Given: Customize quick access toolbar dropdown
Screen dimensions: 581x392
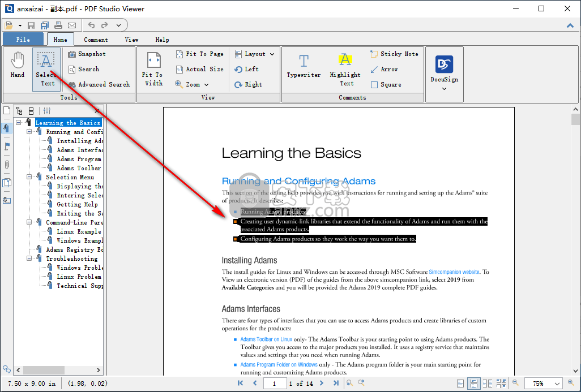Looking at the screenshot, I should coord(118,25).
